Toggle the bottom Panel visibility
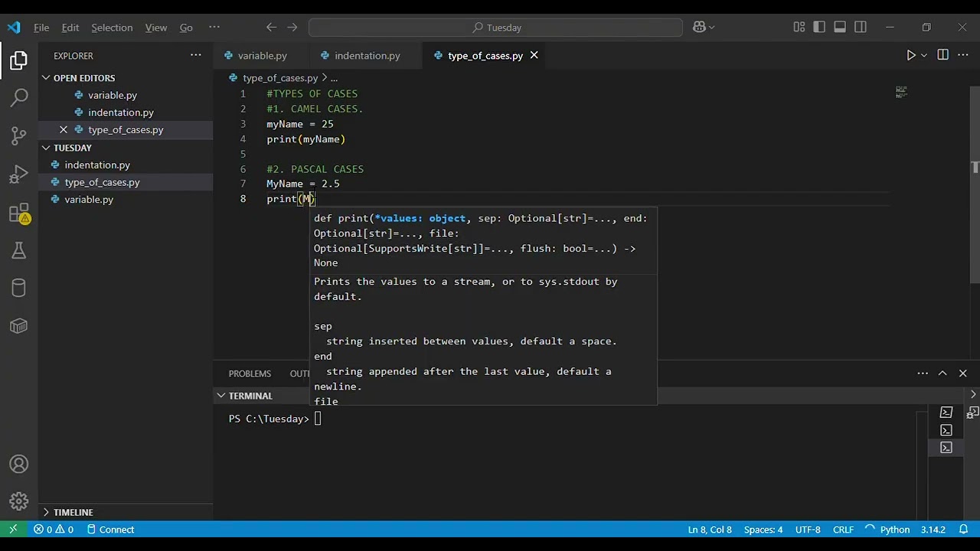 pyautogui.click(x=840, y=27)
